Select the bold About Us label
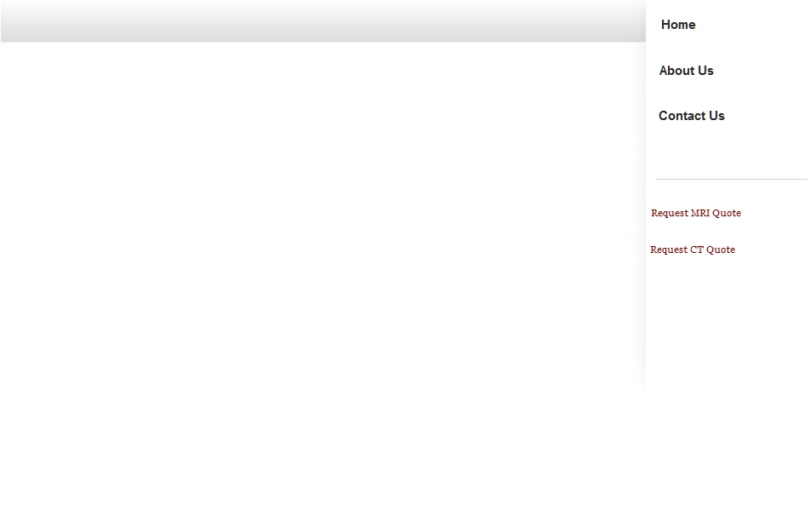812x511 pixels. tap(686, 71)
